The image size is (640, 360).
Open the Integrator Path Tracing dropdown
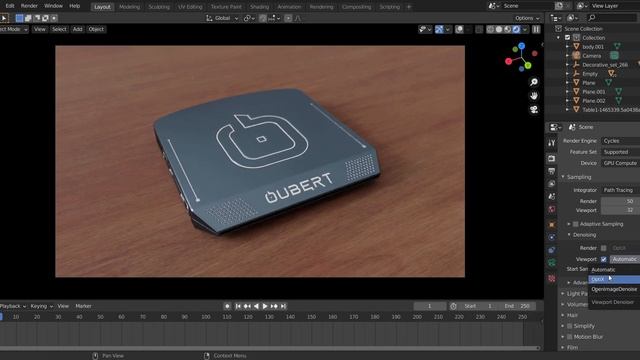pos(620,190)
